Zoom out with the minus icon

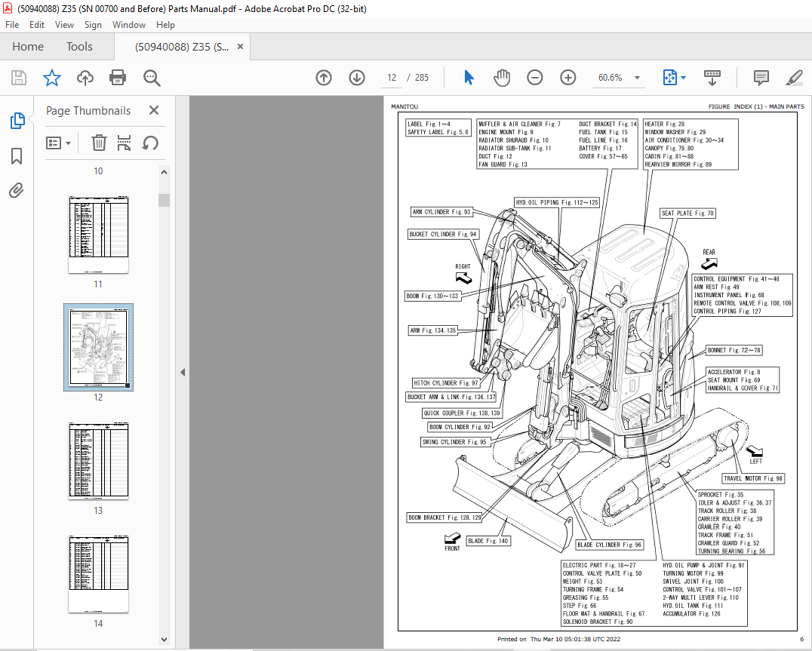pos(534,78)
